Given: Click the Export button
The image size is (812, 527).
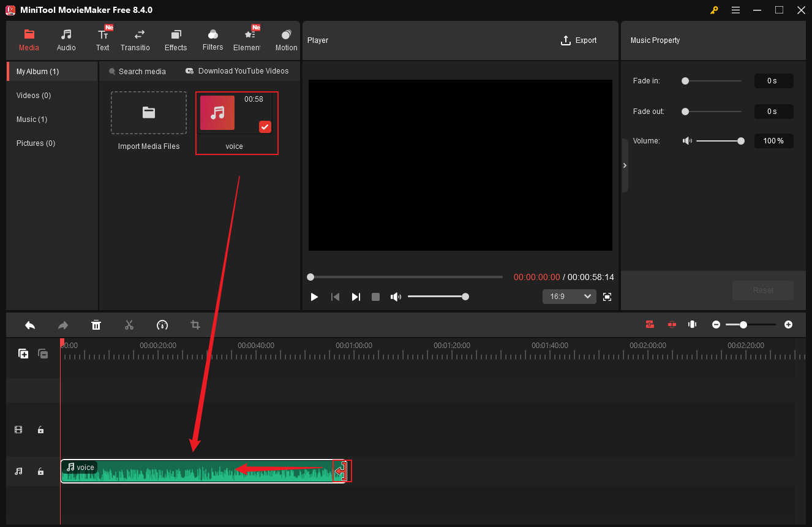Looking at the screenshot, I should pos(579,40).
